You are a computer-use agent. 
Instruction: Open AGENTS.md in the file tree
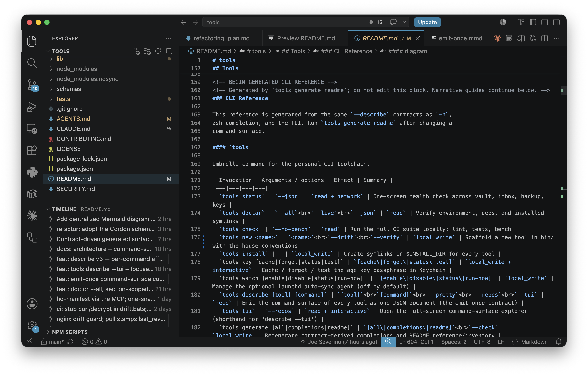pyautogui.click(x=111, y=119)
